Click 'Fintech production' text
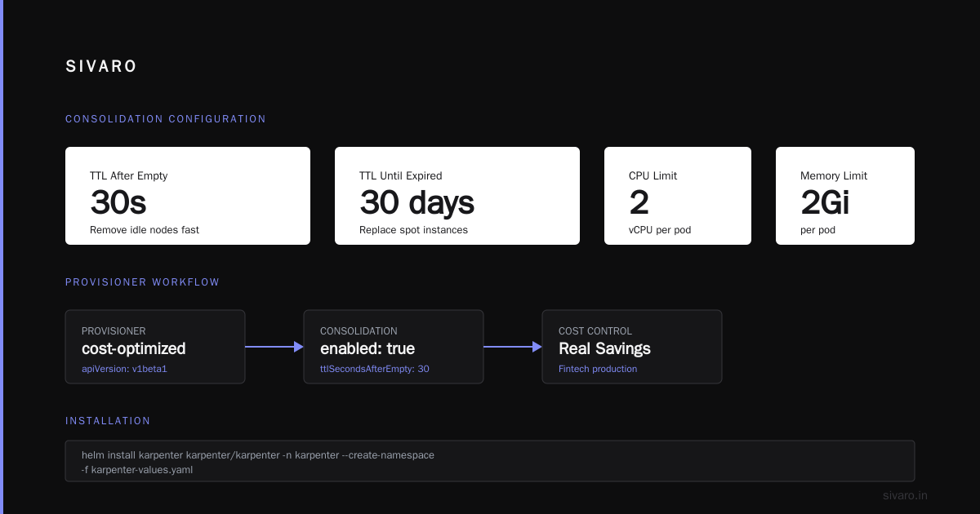The height and width of the screenshot is (514, 980). [598, 369]
